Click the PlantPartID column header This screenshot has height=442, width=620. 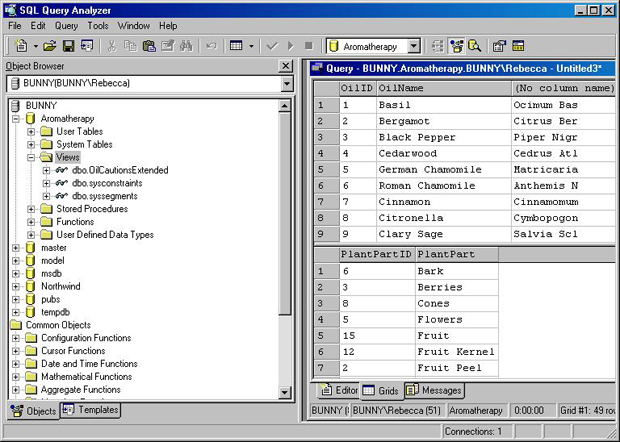377,255
